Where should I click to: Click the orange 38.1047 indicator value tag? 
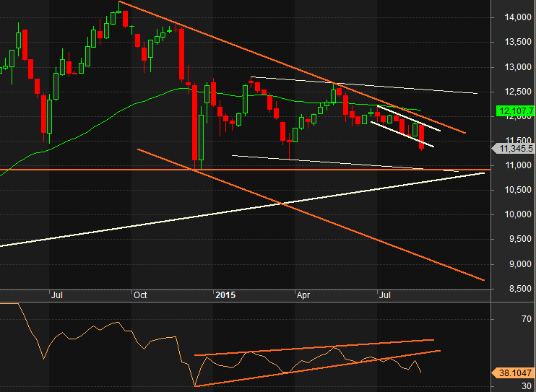tap(514, 373)
